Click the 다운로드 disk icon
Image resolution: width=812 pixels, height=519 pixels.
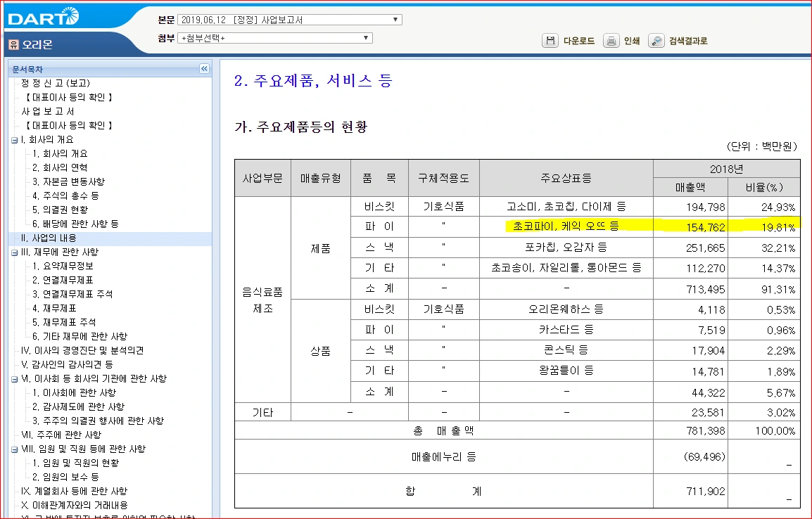pos(551,41)
